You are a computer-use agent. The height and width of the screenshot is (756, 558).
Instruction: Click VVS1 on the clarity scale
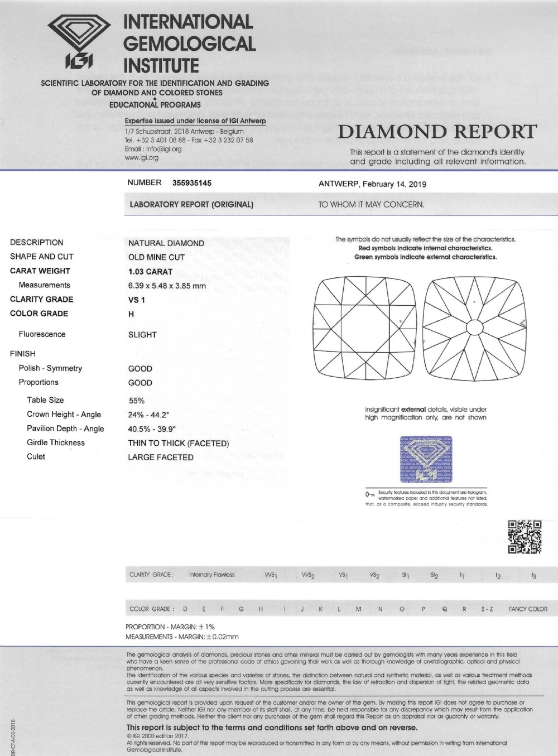point(271,575)
